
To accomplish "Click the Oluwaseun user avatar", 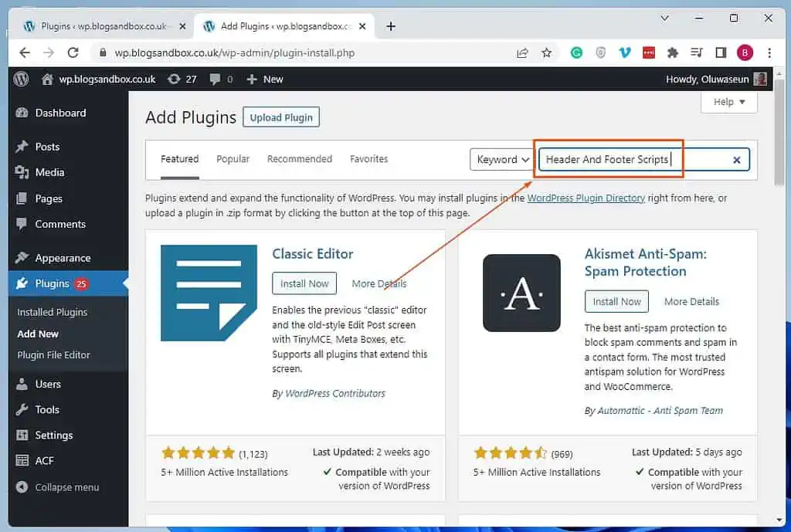I will click(x=760, y=80).
